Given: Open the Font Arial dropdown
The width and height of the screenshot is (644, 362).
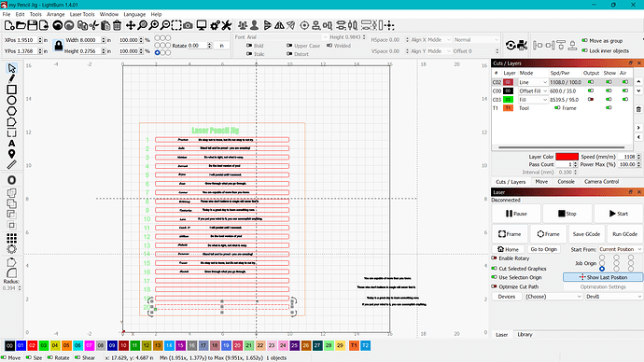Looking at the screenshot, I should coord(287,37).
